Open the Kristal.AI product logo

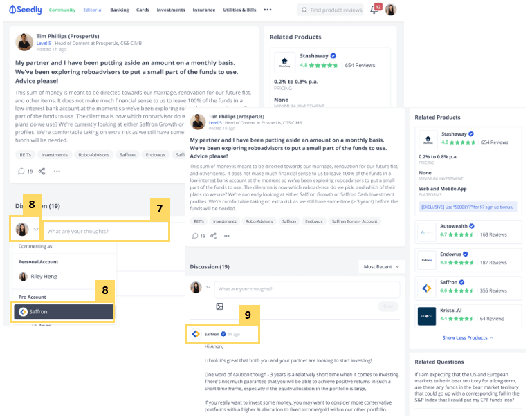tap(427, 316)
